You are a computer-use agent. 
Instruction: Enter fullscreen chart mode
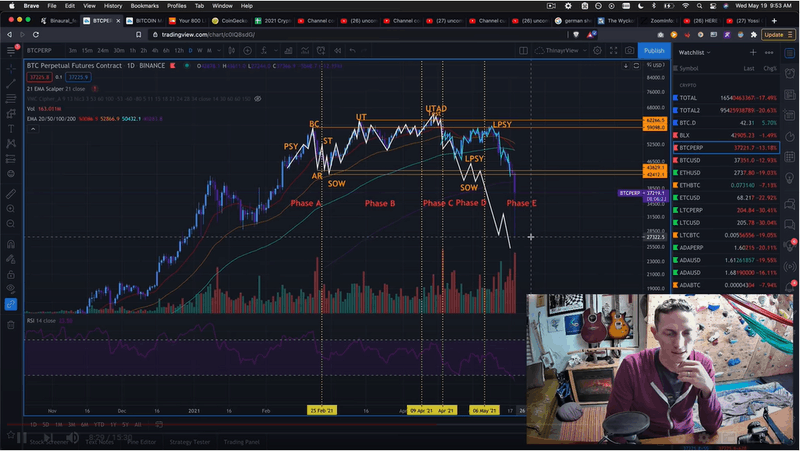[x=614, y=51]
